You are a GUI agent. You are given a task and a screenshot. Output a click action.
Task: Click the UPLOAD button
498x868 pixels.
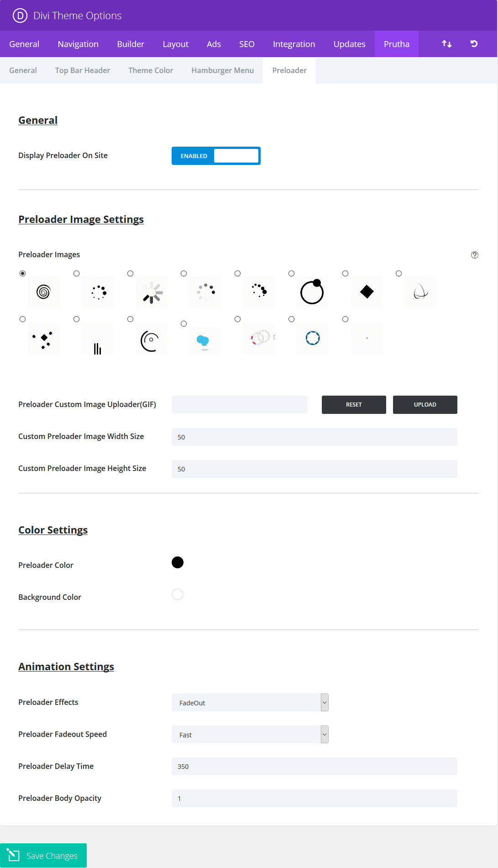click(x=425, y=405)
